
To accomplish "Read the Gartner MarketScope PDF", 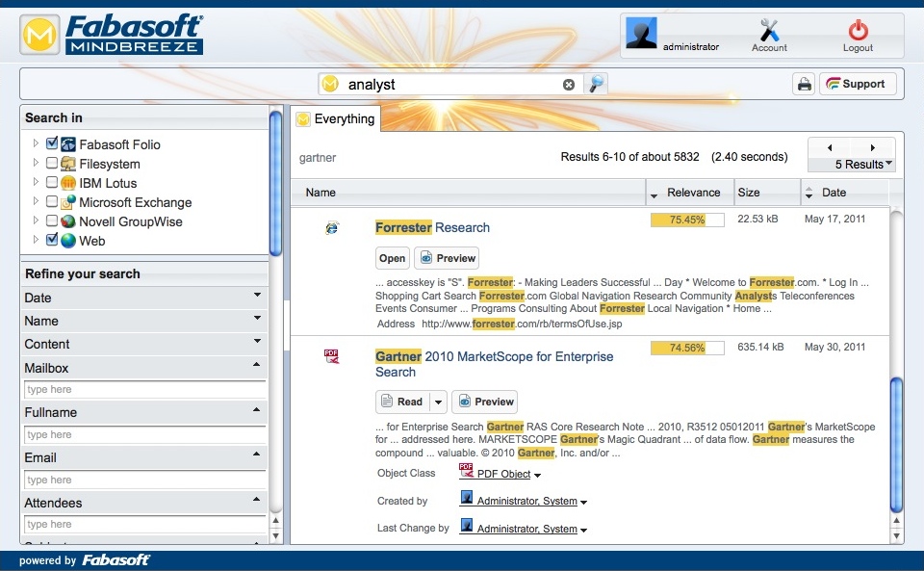I will click(x=403, y=402).
